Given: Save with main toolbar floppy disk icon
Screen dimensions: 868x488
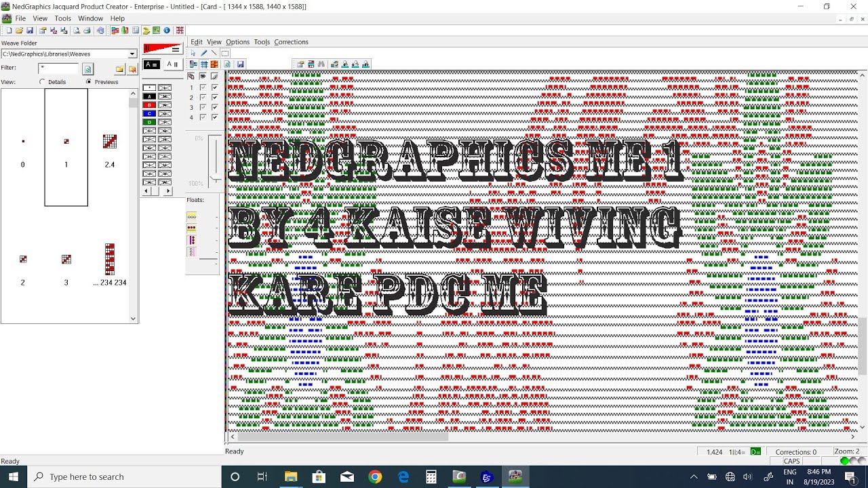Looking at the screenshot, I should pyautogui.click(x=30, y=30).
